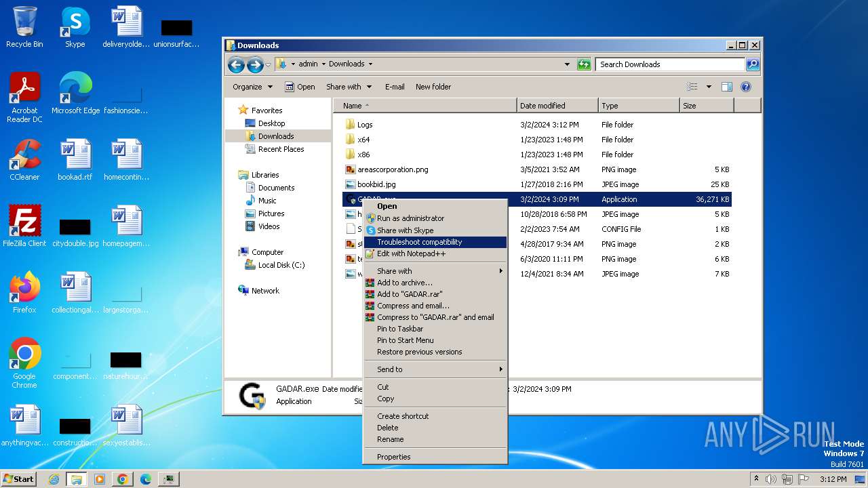Sort by Name column header
This screenshot has height=488, width=868.
(x=425, y=106)
